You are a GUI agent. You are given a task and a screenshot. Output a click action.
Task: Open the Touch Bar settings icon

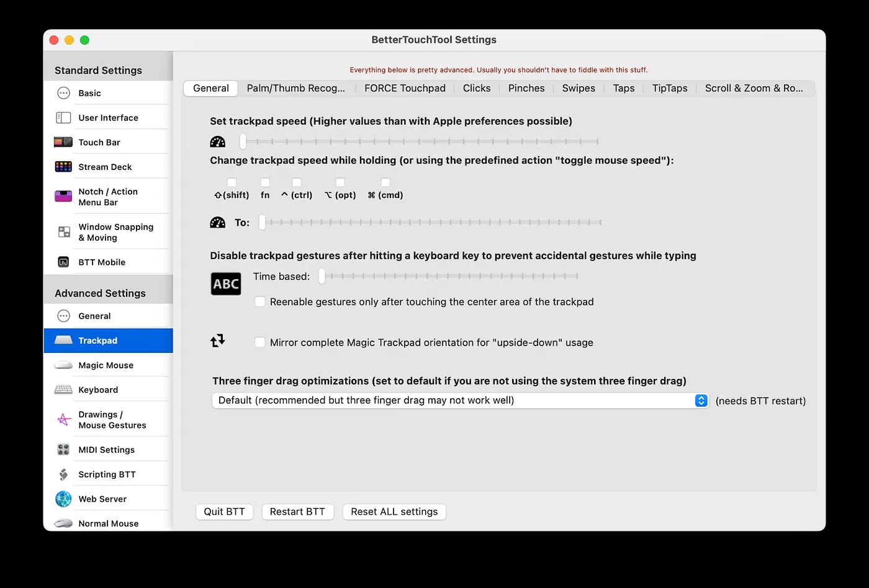point(63,142)
